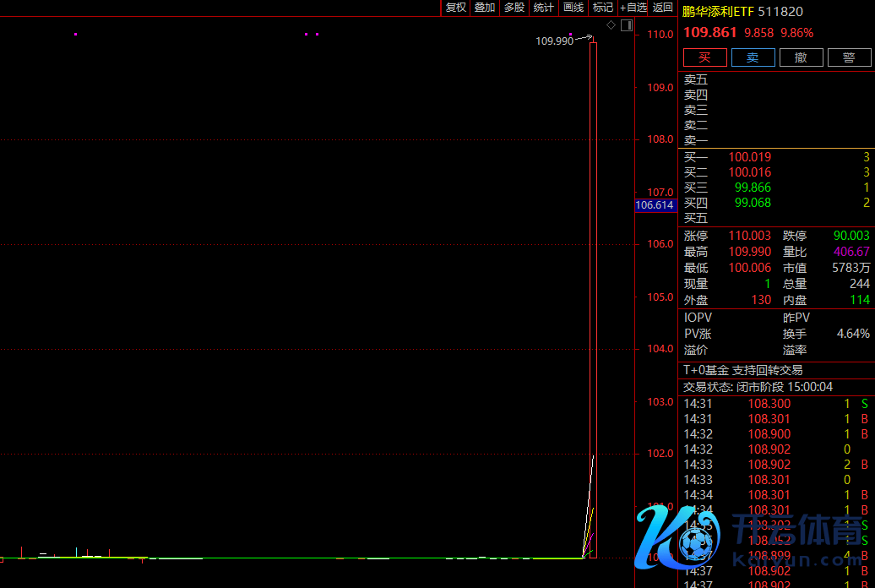The image size is (875, 588).
Task: Click the 撤 cancel order button
Action: tap(801, 57)
